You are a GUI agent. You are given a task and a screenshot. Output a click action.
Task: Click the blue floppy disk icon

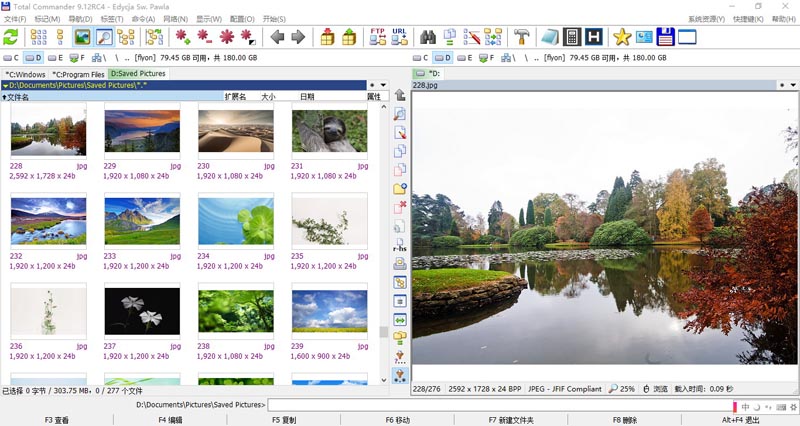click(665, 37)
